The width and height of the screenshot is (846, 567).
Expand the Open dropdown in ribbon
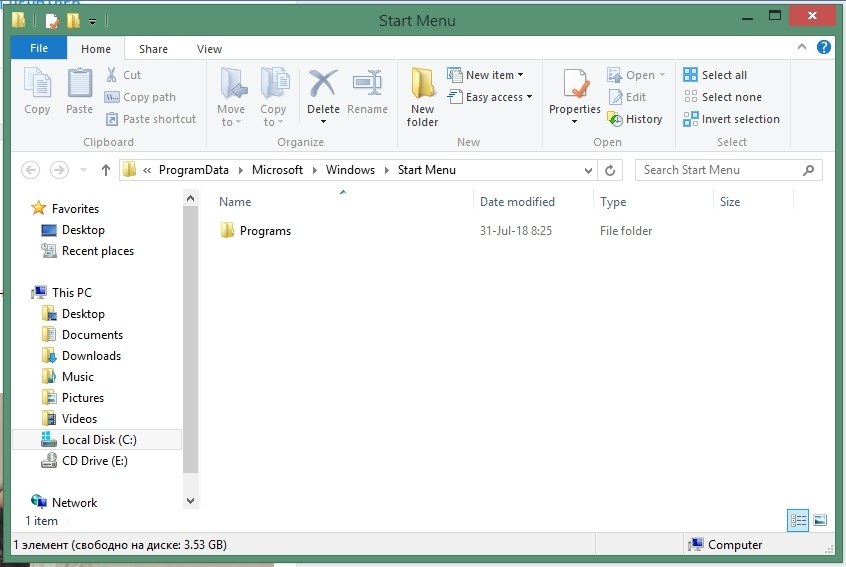click(x=663, y=75)
